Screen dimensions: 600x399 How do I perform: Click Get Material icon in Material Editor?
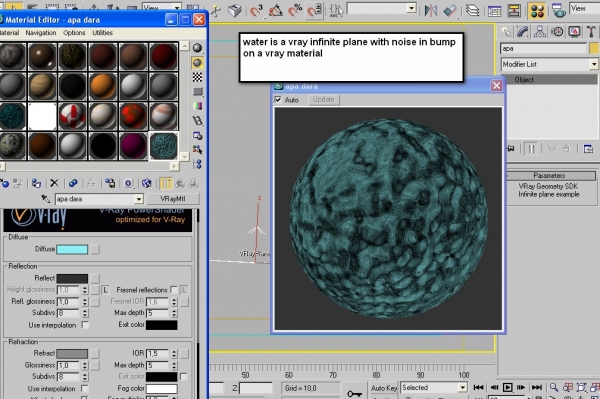point(5,184)
